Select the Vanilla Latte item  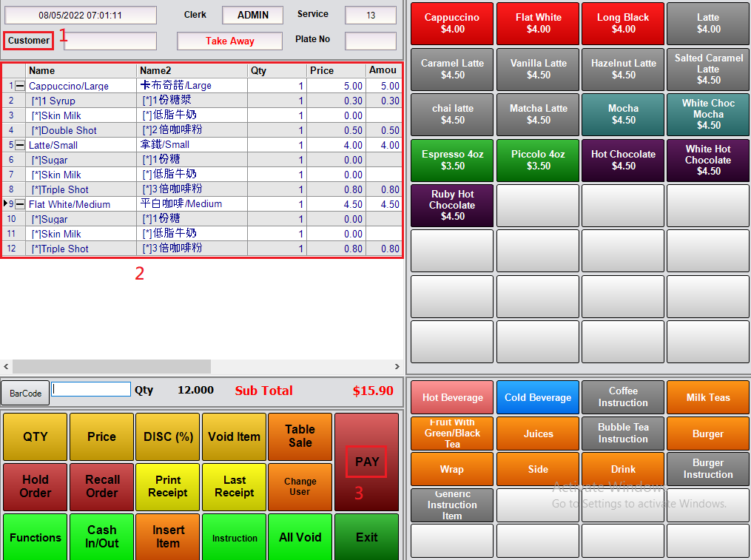coord(538,69)
